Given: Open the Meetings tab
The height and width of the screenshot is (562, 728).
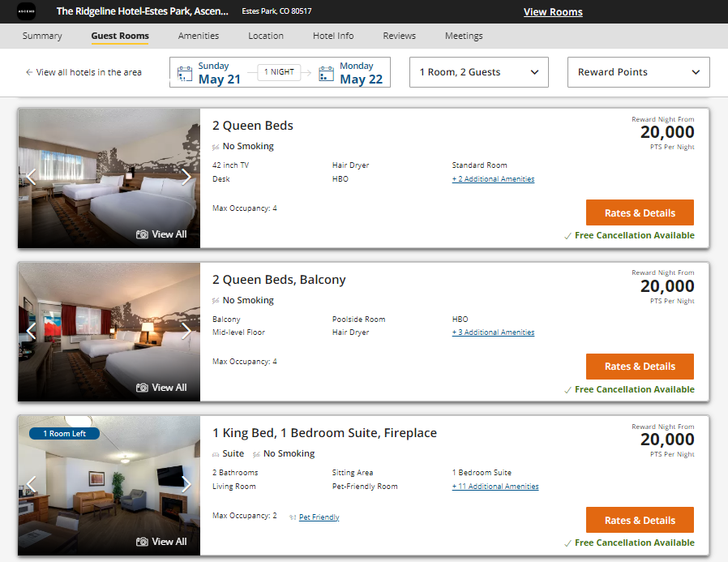Looking at the screenshot, I should click(x=464, y=36).
